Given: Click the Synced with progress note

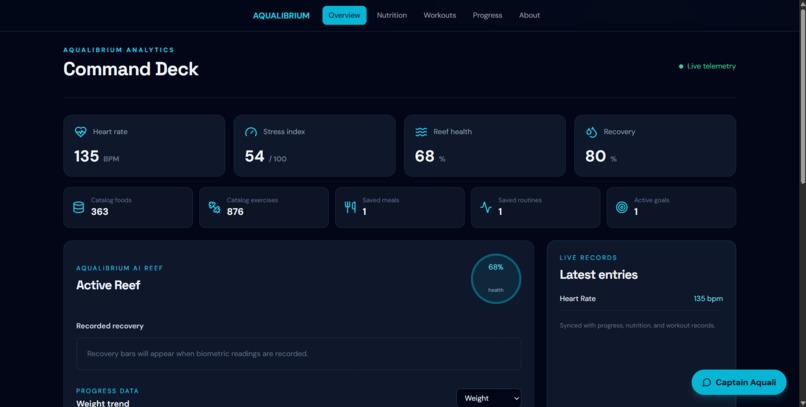Looking at the screenshot, I should click(x=637, y=325).
